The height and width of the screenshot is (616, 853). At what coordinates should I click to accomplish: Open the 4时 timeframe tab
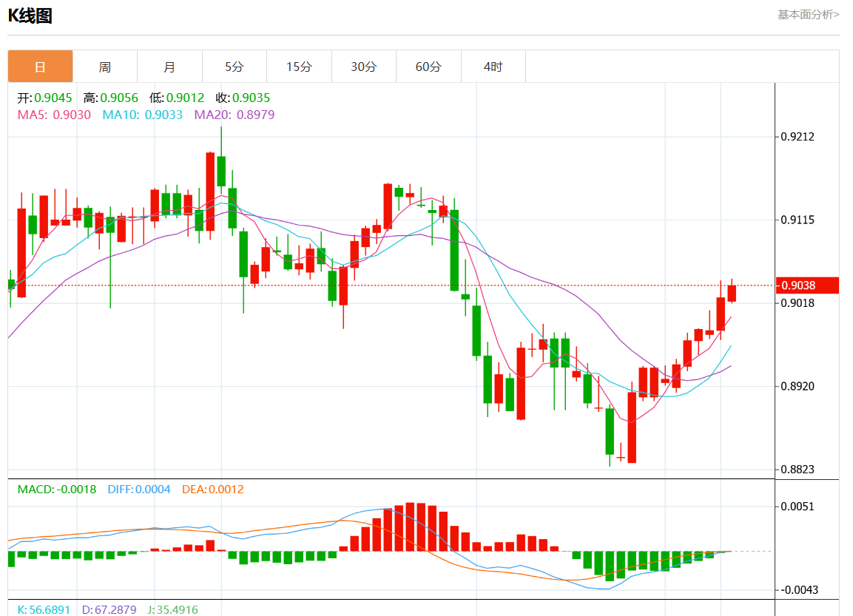[493, 67]
